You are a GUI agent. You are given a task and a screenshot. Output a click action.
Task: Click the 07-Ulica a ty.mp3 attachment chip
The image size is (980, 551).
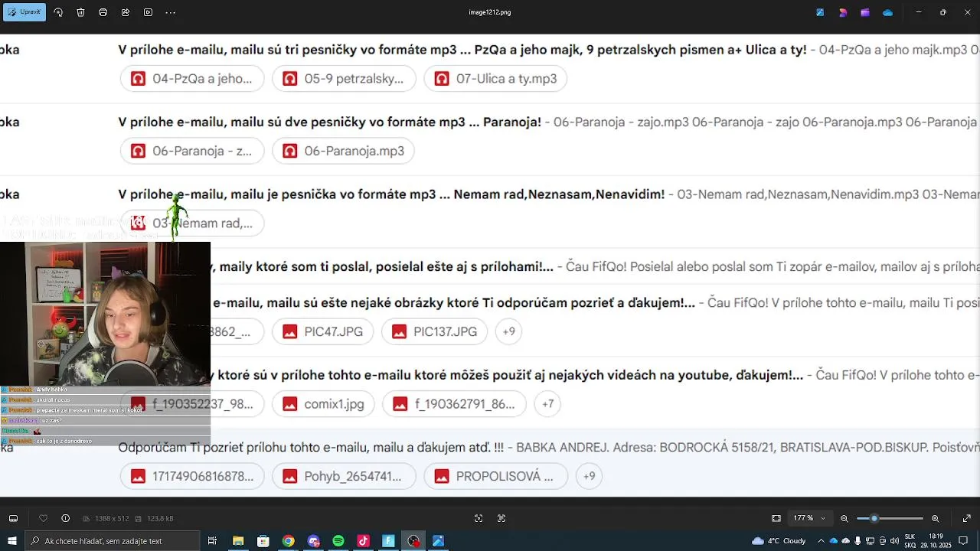click(495, 79)
